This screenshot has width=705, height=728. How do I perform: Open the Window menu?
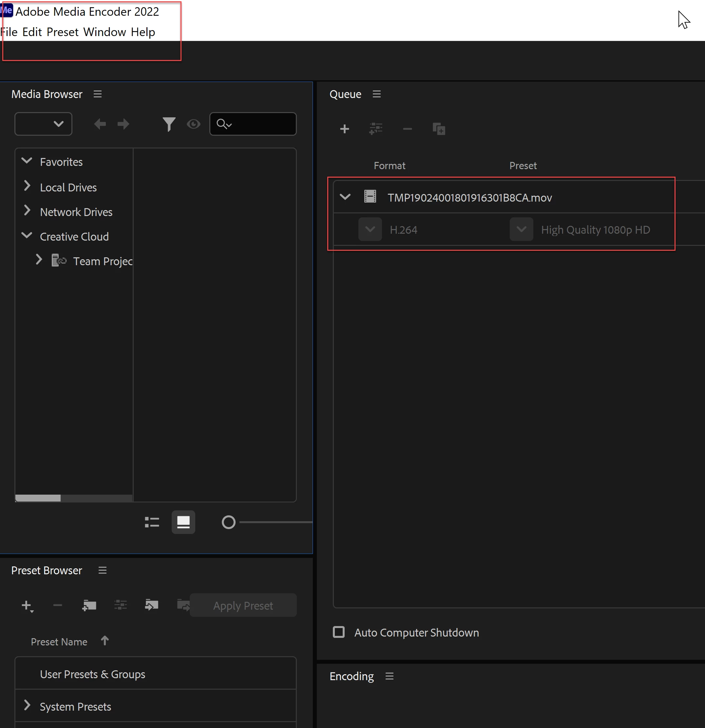pyautogui.click(x=104, y=32)
